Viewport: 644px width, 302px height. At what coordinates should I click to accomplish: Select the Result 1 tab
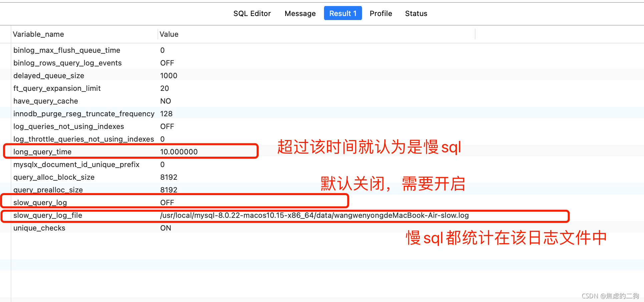[x=343, y=13]
